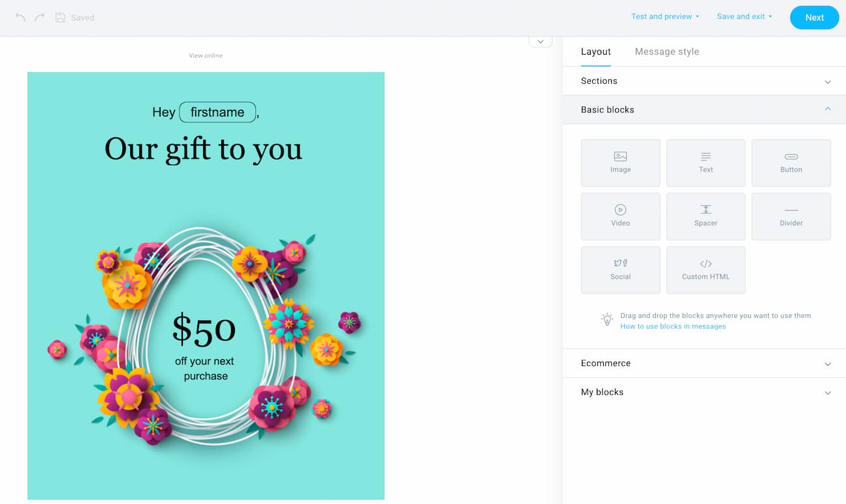Screen dimensions: 846x504
Task: Switch to the Message style tab
Action: coord(666,52)
